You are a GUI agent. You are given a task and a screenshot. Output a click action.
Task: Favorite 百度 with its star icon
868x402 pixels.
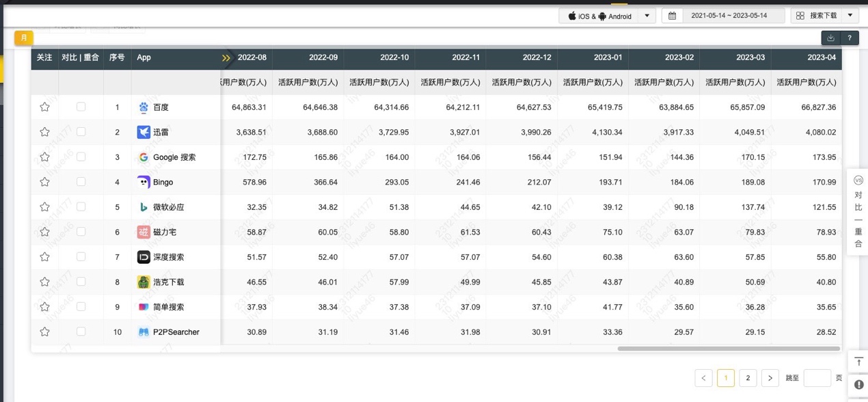(x=44, y=107)
